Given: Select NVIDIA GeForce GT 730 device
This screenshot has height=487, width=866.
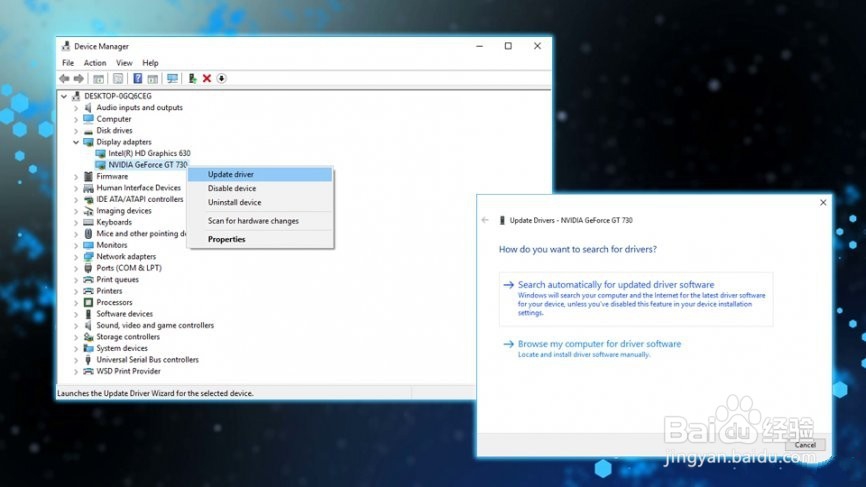Looking at the screenshot, I should [147, 165].
